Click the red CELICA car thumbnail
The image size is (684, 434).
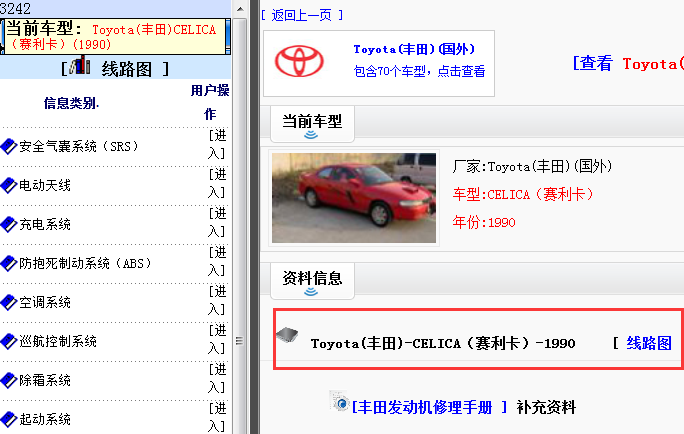click(x=354, y=198)
